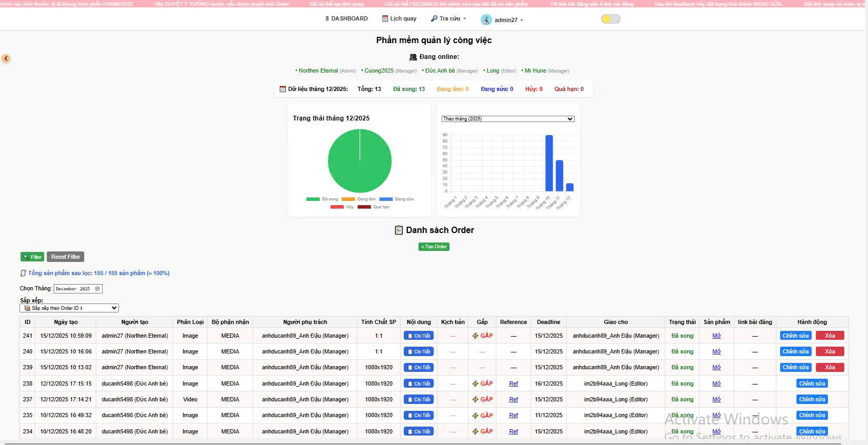
Task: Click the clipboard icon beside Danh sách Order
Action: click(x=398, y=230)
